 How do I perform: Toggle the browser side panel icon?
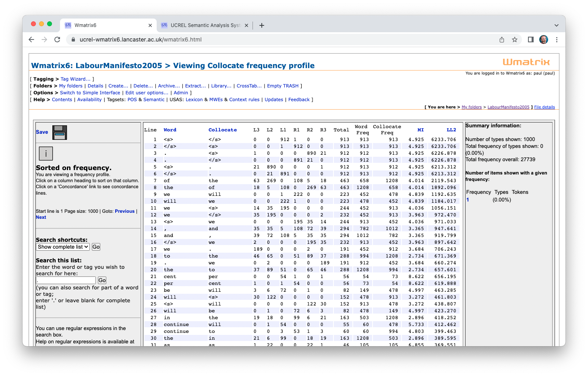click(x=531, y=39)
